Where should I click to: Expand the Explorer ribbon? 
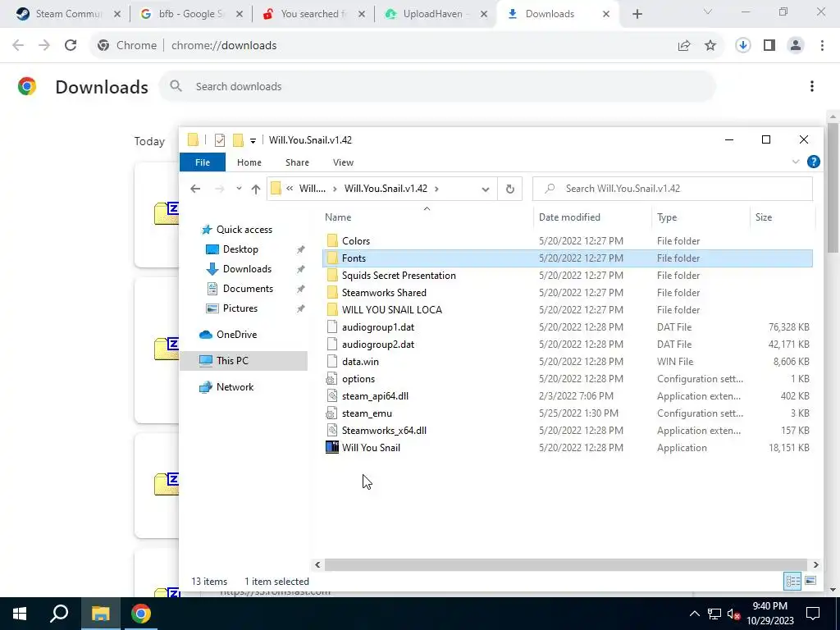796,162
